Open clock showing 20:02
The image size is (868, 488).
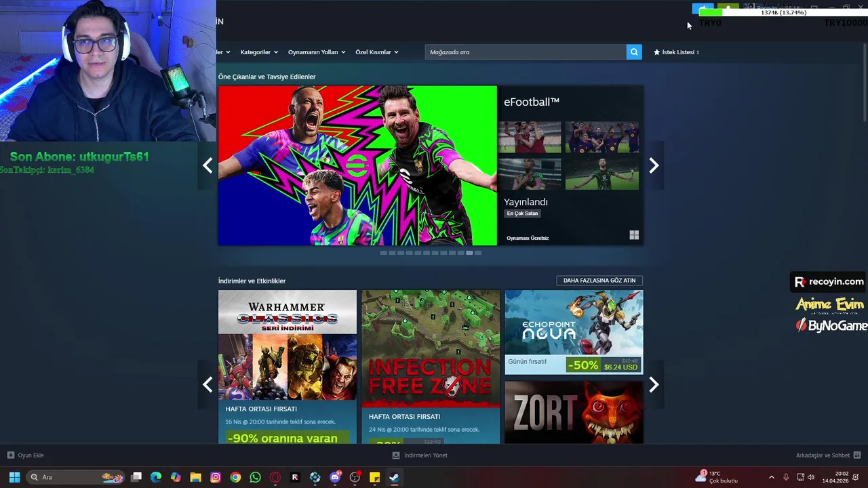pyautogui.click(x=835, y=477)
